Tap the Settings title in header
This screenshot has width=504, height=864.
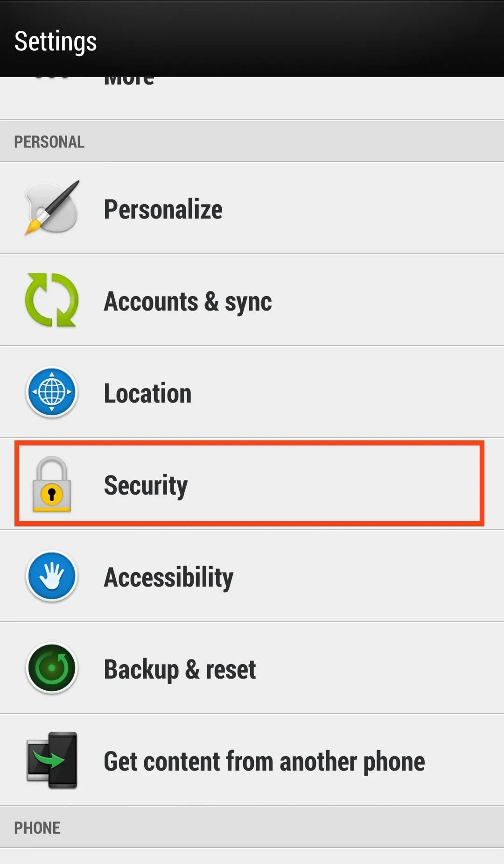[x=56, y=41]
